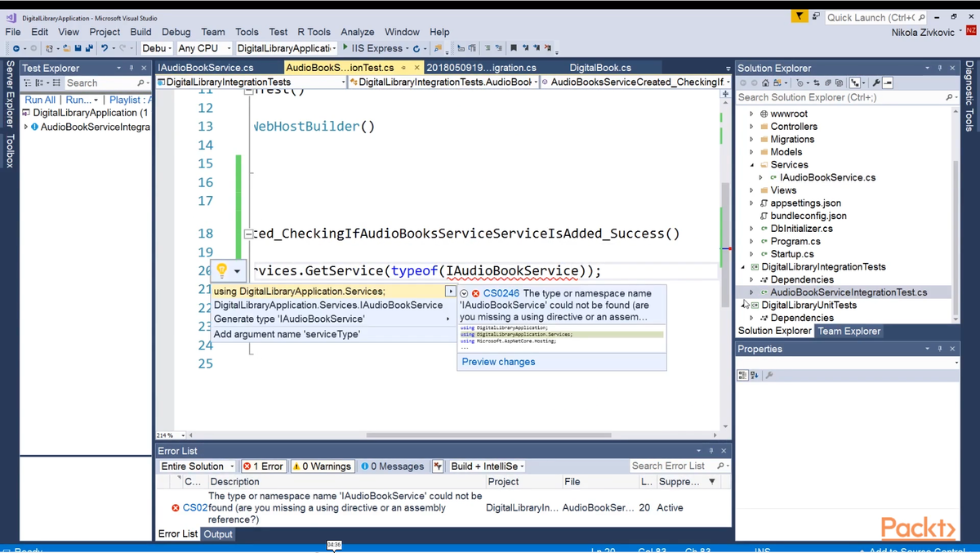Click the Undo toolbar arrow

coord(105,48)
